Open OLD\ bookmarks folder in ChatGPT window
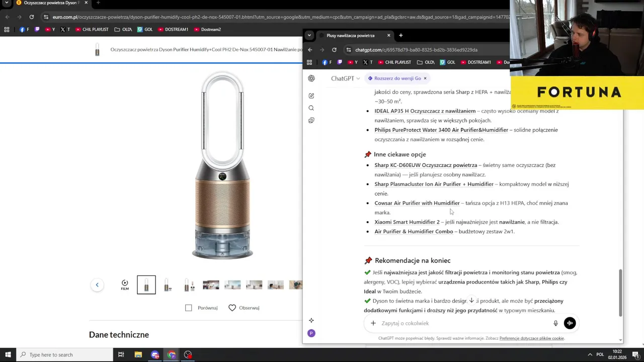 [x=426, y=62]
